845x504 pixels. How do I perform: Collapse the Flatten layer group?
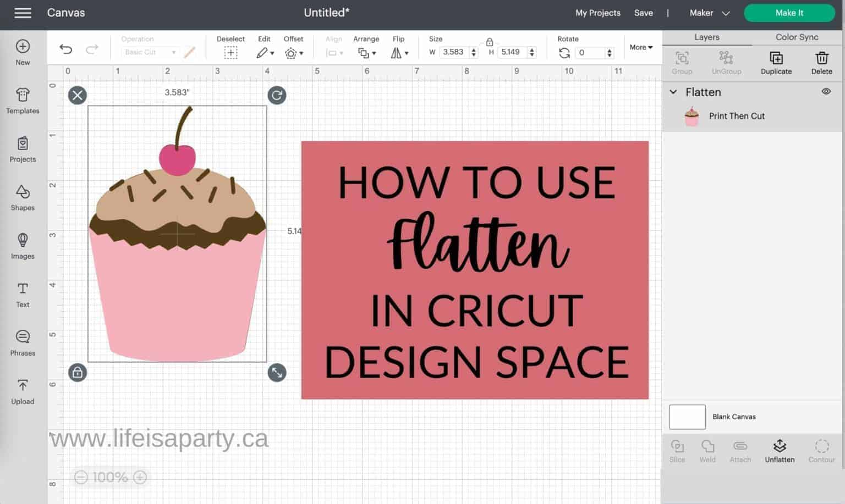tap(673, 92)
